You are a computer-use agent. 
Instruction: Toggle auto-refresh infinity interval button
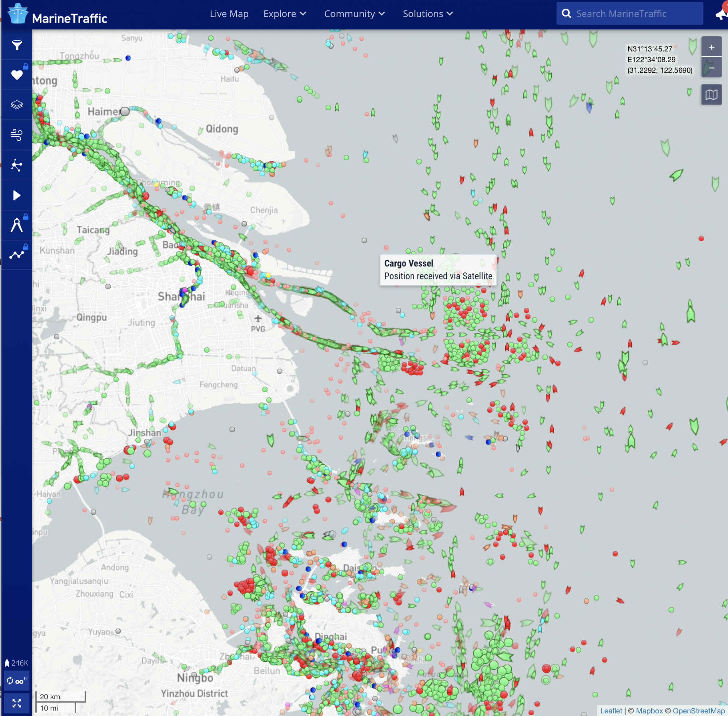tap(16, 681)
